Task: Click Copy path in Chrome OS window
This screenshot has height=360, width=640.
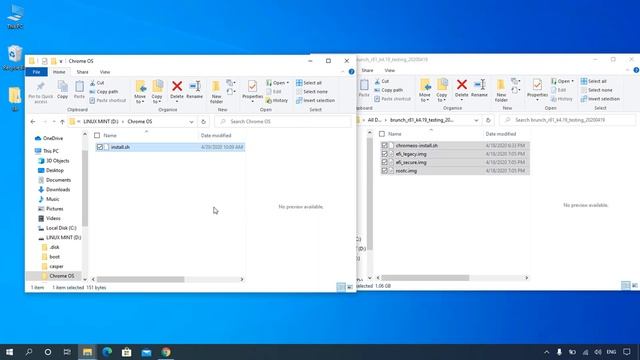Action: click(104, 92)
